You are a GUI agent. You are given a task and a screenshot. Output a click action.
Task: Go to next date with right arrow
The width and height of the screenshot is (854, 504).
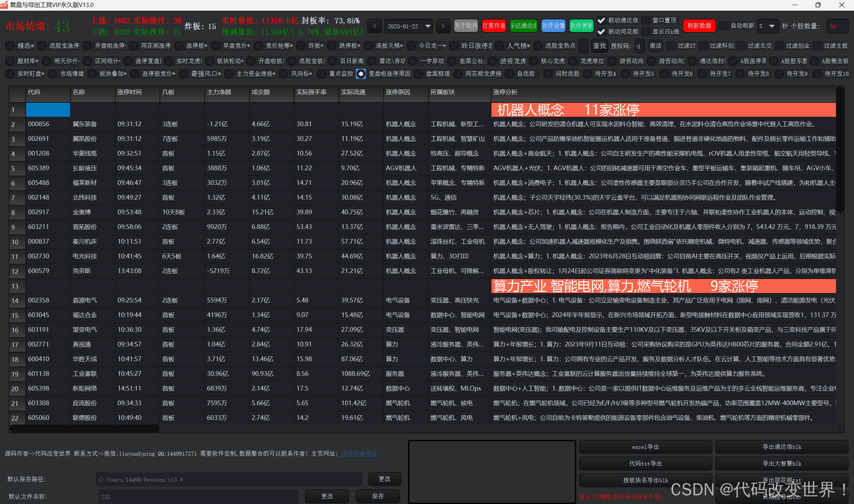(443, 26)
